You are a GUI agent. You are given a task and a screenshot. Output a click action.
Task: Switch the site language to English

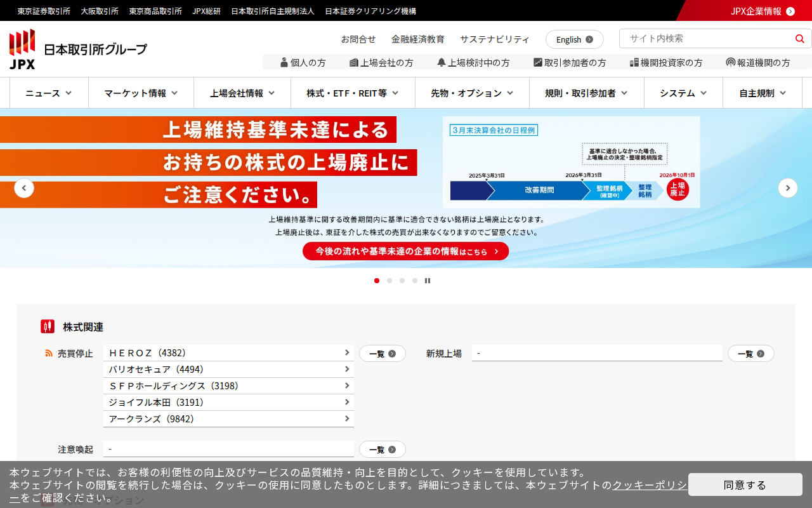click(x=575, y=39)
